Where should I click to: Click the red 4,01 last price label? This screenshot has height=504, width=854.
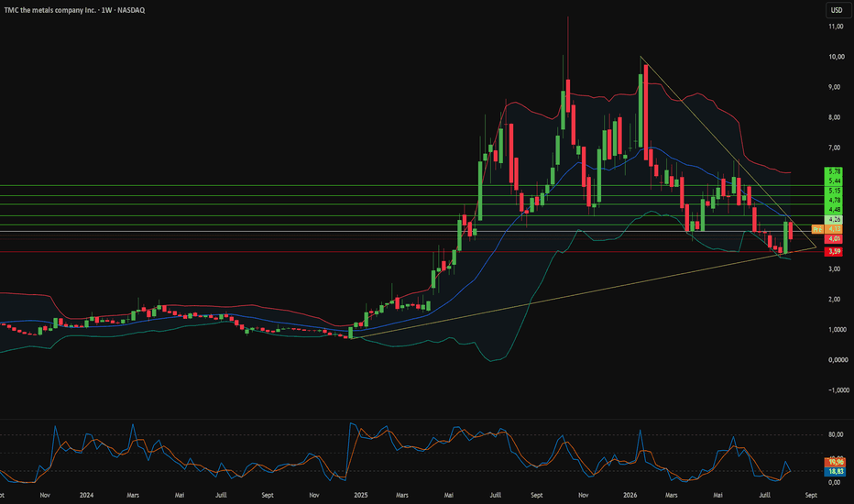click(x=834, y=238)
